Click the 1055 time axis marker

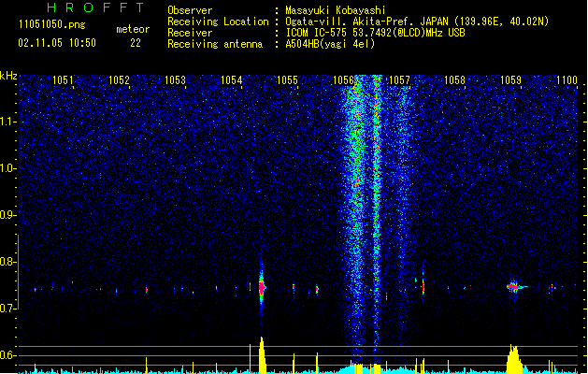point(287,80)
